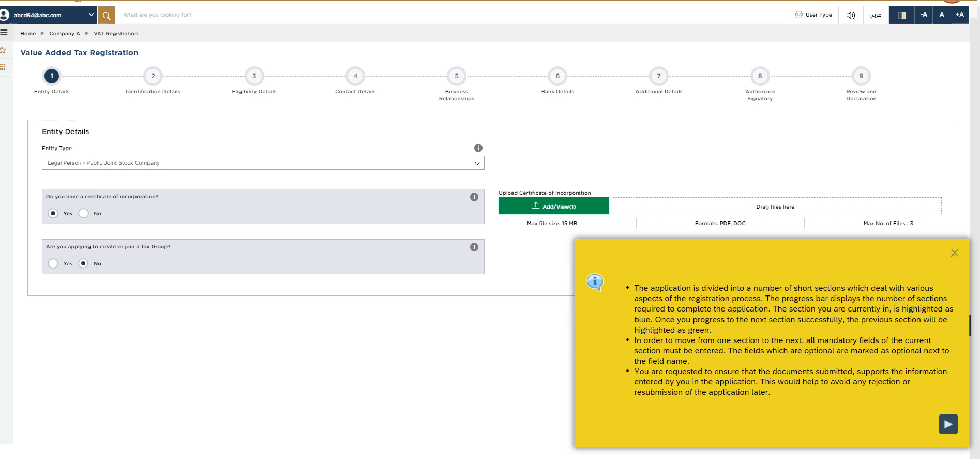Open Company A breadcrumb link
Viewport: 980px width, 459px height.
pos(65,34)
